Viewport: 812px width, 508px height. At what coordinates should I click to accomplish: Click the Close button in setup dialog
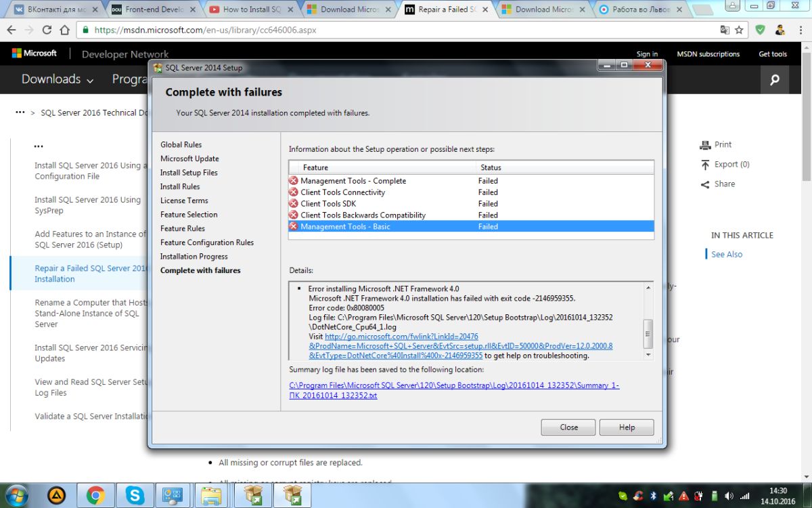(x=568, y=427)
